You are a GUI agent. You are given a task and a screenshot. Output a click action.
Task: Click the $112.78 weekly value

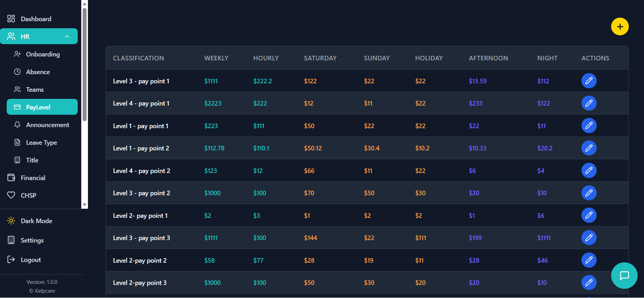click(x=214, y=148)
